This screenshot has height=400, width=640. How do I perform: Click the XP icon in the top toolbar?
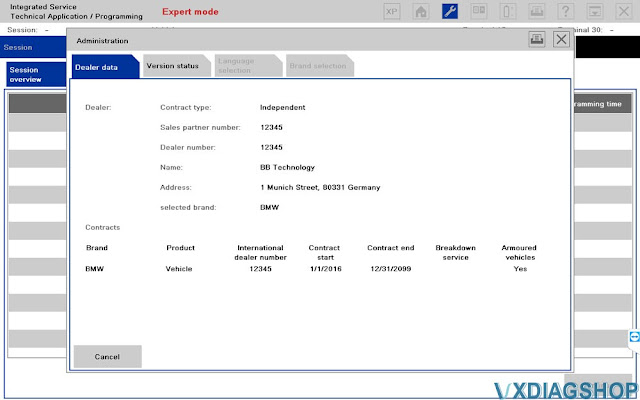pos(391,11)
